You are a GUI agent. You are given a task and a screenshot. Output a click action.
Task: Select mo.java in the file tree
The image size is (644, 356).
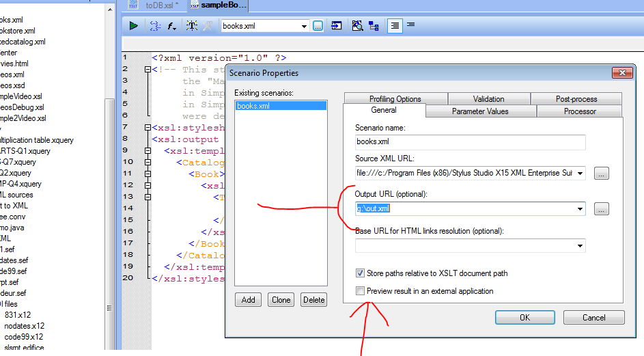point(12,228)
